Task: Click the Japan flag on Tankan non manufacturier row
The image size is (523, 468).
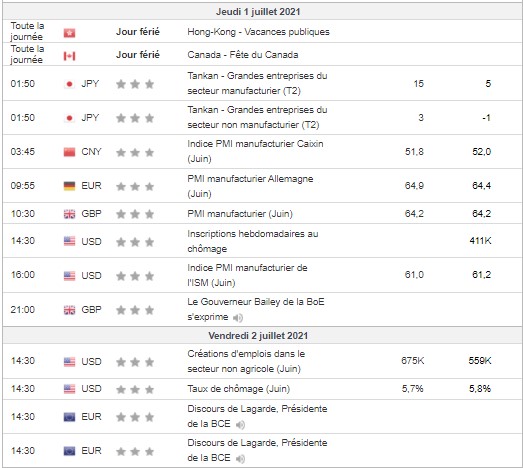Action: [x=69, y=118]
